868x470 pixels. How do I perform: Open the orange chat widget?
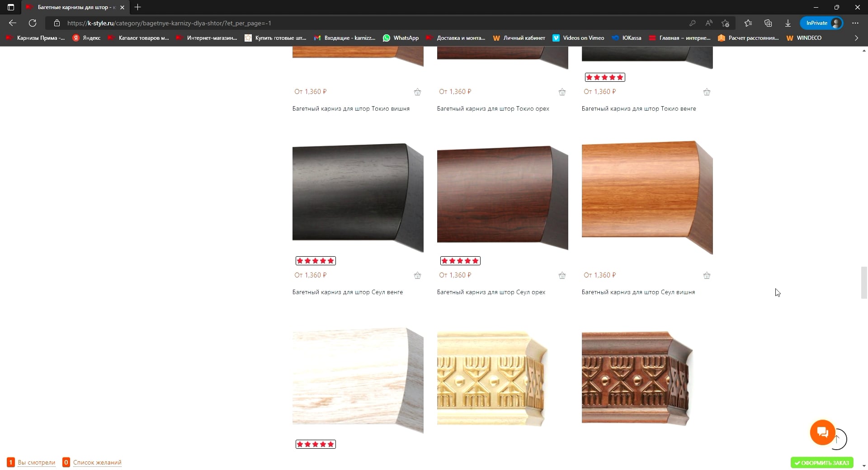click(822, 432)
